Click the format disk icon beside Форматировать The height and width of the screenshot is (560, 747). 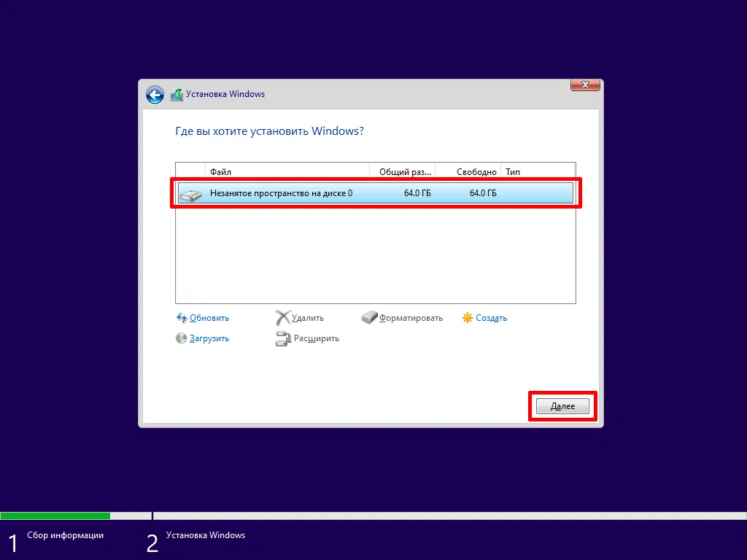point(370,318)
